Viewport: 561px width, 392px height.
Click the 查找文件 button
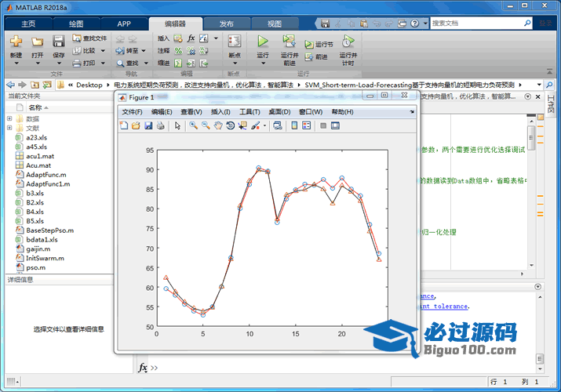pyautogui.click(x=89, y=38)
